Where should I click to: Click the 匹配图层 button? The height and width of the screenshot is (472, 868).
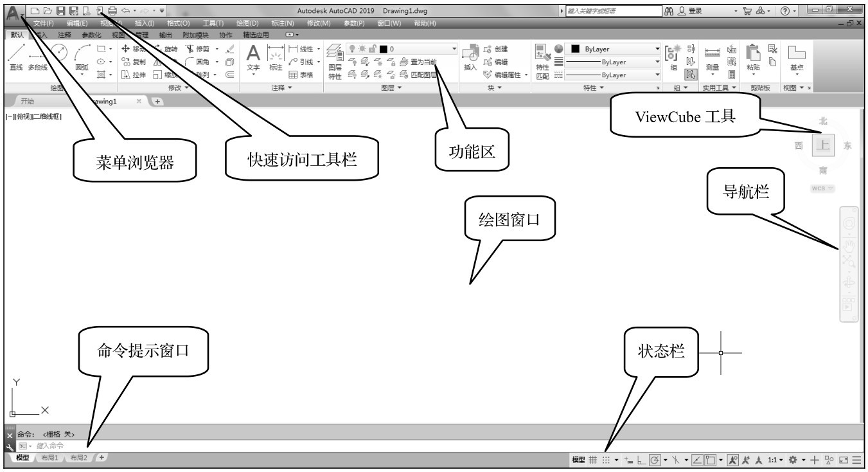(418, 74)
